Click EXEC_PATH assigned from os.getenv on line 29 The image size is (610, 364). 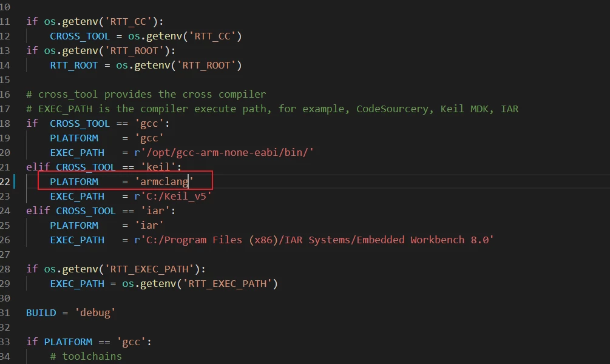pos(77,283)
